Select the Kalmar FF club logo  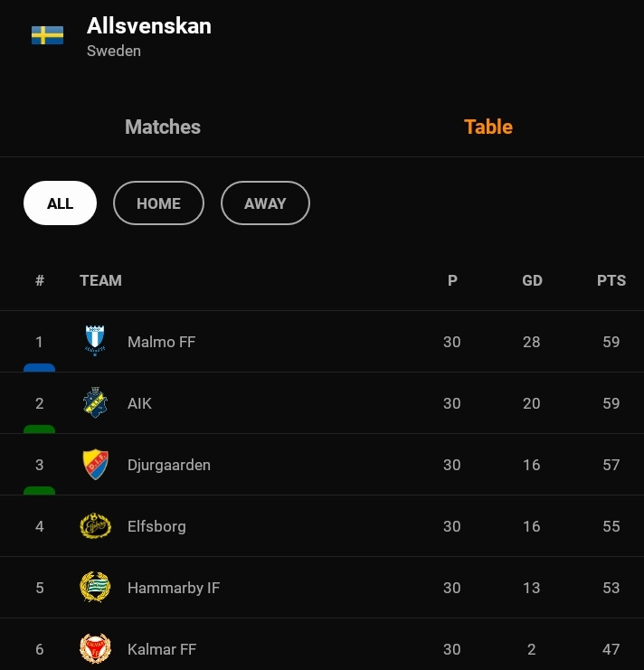point(95,648)
